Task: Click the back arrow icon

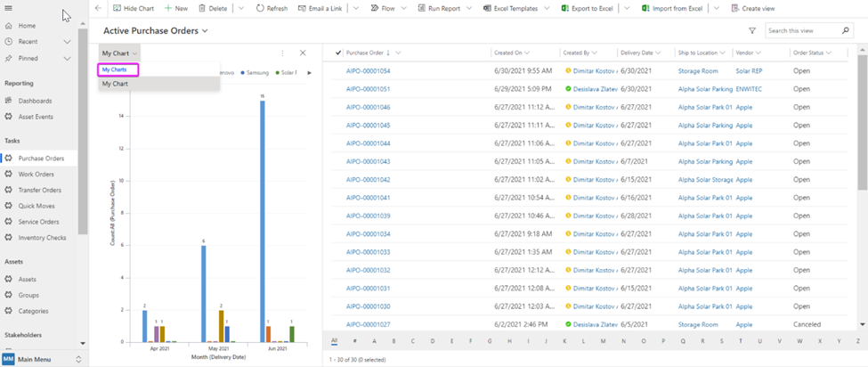Action: pyautogui.click(x=98, y=8)
